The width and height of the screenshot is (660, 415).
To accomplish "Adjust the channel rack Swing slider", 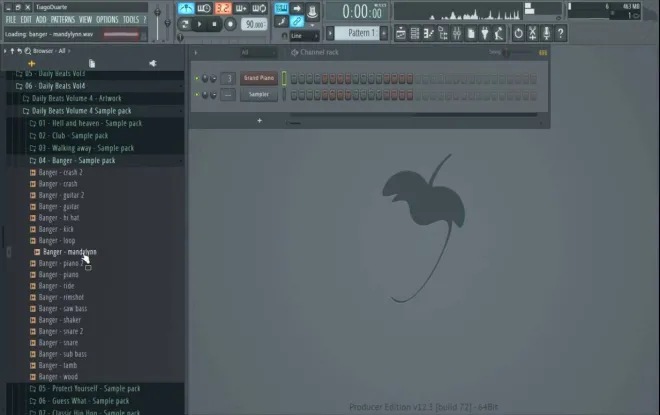I will [x=519, y=53].
